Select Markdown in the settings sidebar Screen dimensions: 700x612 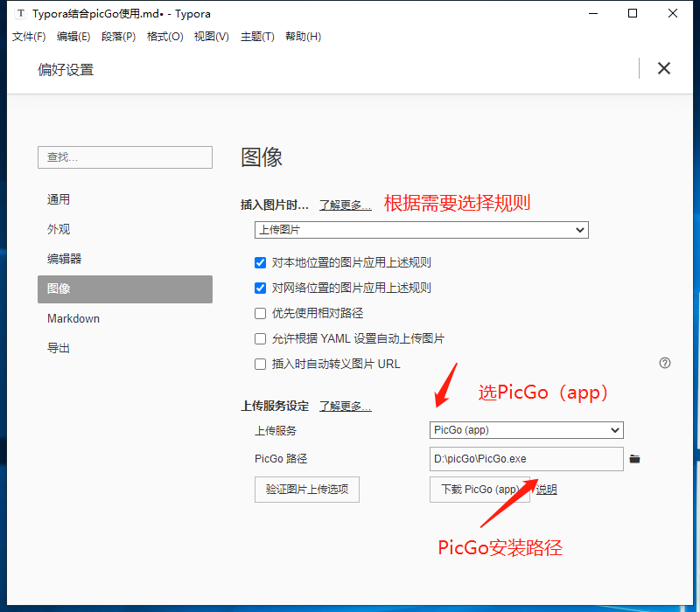[125, 319]
